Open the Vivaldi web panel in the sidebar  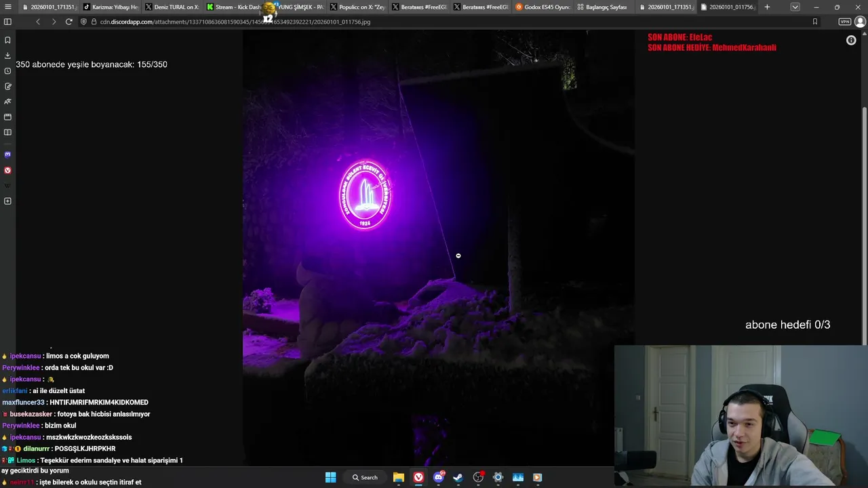click(7, 170)
